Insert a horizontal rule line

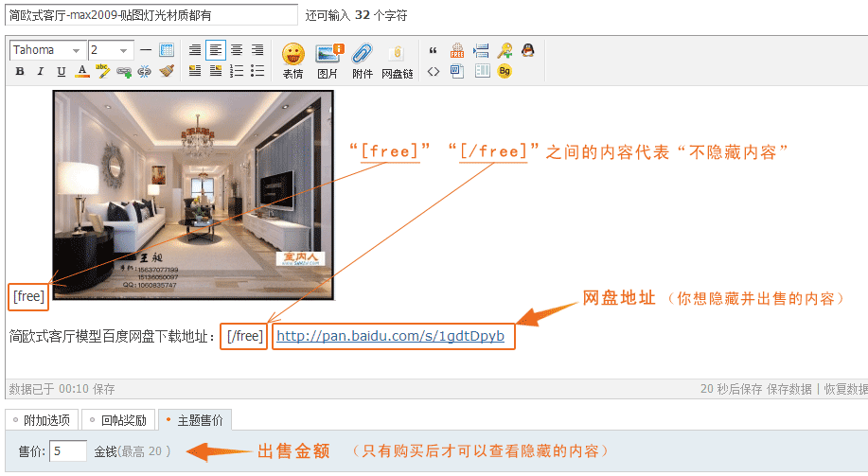146,50
